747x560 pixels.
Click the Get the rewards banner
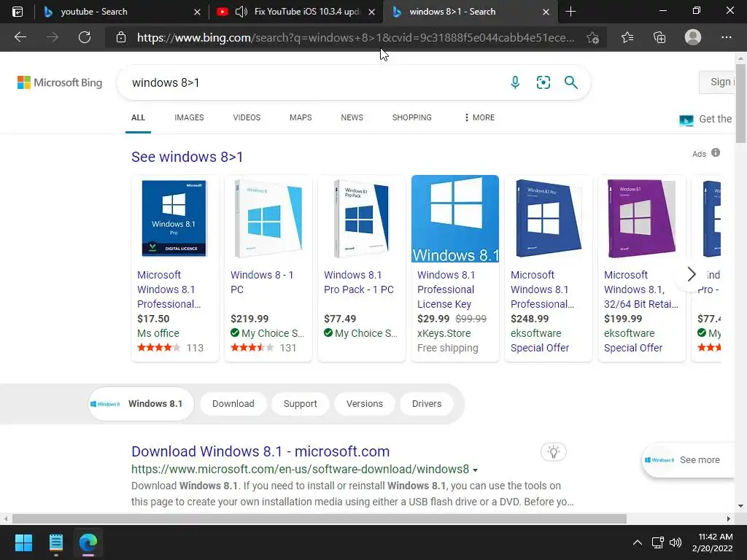click(706, 119)
